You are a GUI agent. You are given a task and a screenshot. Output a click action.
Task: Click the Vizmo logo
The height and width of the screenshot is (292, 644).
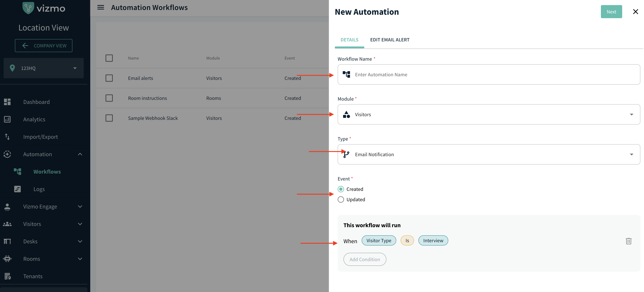pos(44,8)
